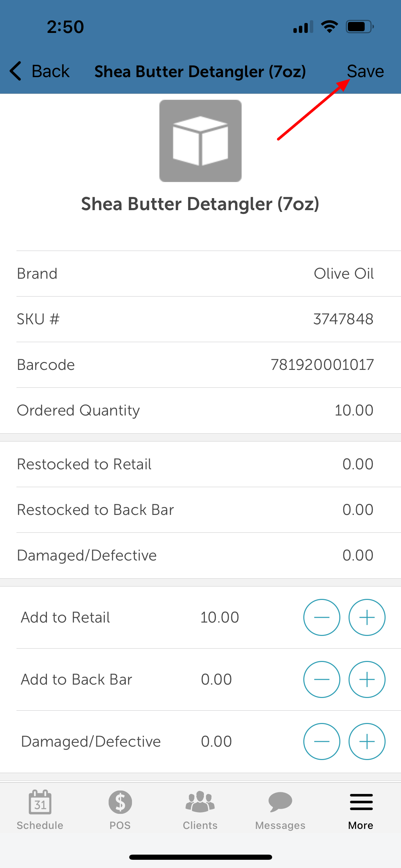Decrease the Add to Back Bar quantity

point(322,679)
